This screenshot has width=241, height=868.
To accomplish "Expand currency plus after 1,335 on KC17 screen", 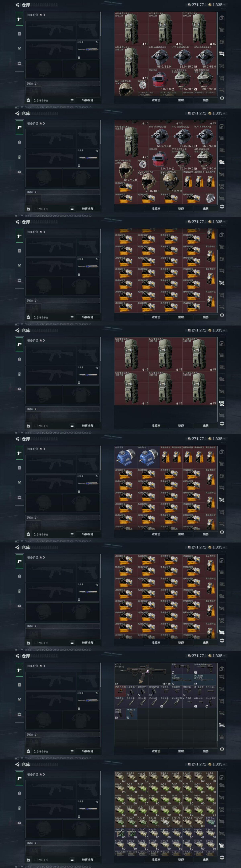I will (x=224, y=656).
